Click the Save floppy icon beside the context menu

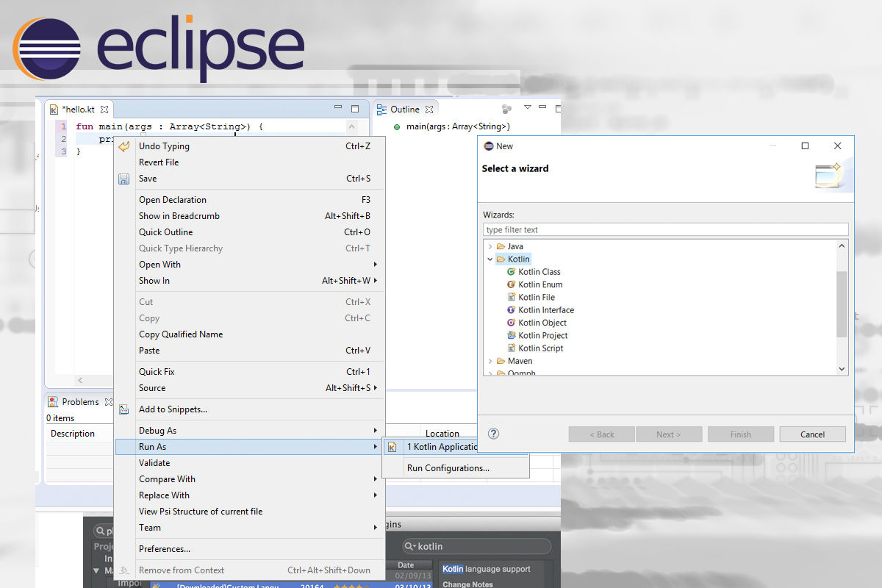click(123, 178)
